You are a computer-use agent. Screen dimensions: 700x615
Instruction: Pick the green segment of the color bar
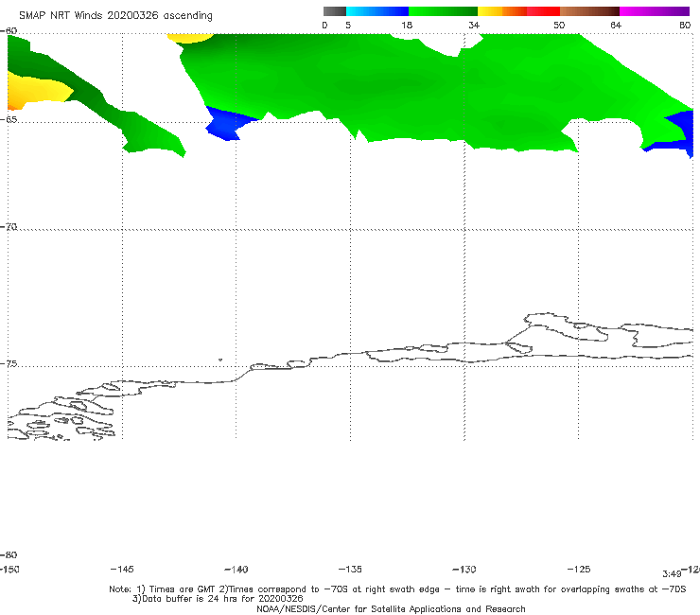point(444,11)
